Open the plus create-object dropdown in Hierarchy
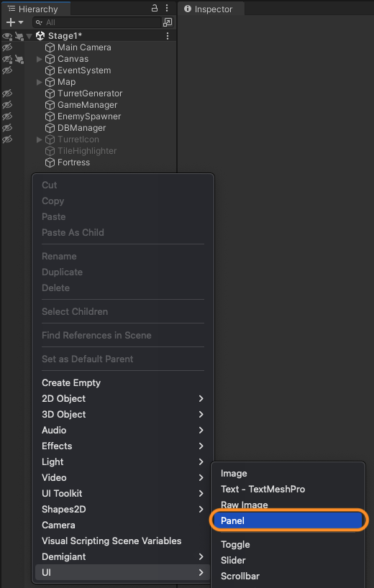374x588 pixels. coord(14,22)
